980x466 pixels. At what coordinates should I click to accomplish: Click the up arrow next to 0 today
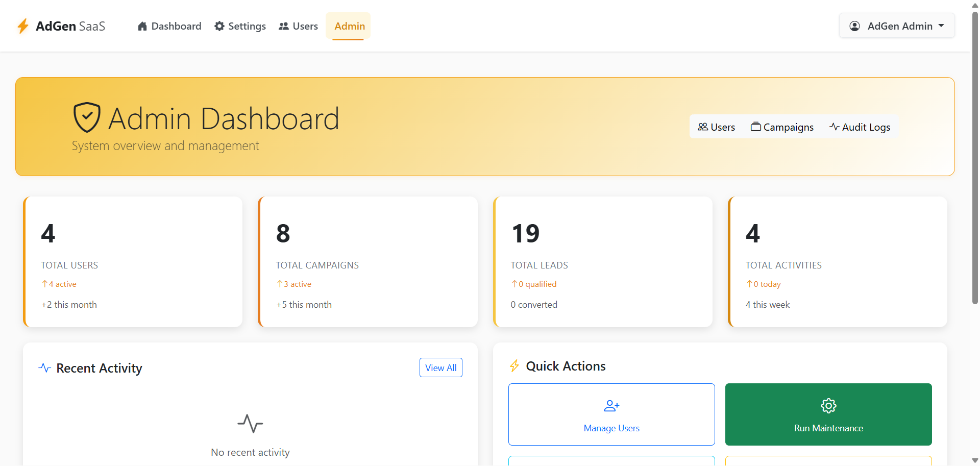(x=749, y=284)
